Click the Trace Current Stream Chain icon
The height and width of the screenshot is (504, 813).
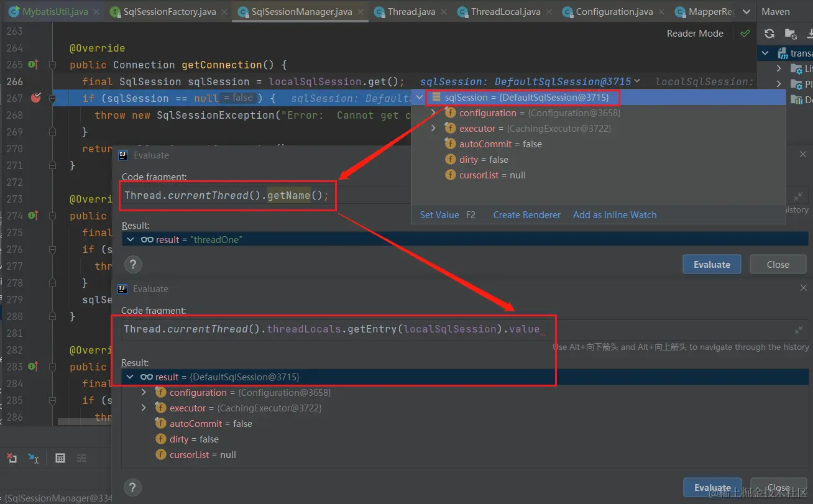(x=81, y=458)
